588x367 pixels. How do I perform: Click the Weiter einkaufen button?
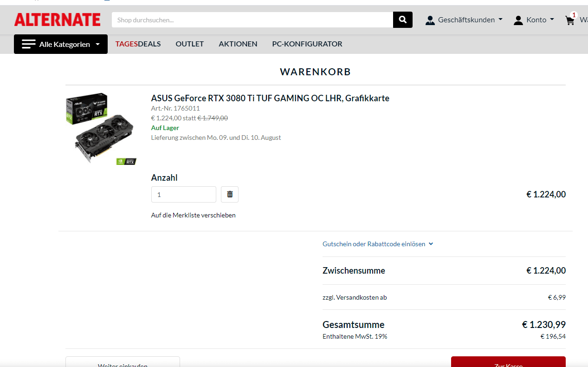click(x=123, y=362)
